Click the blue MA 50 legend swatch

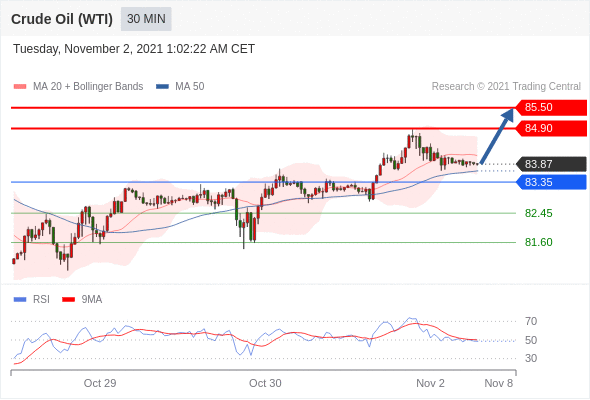coord(162,87)
